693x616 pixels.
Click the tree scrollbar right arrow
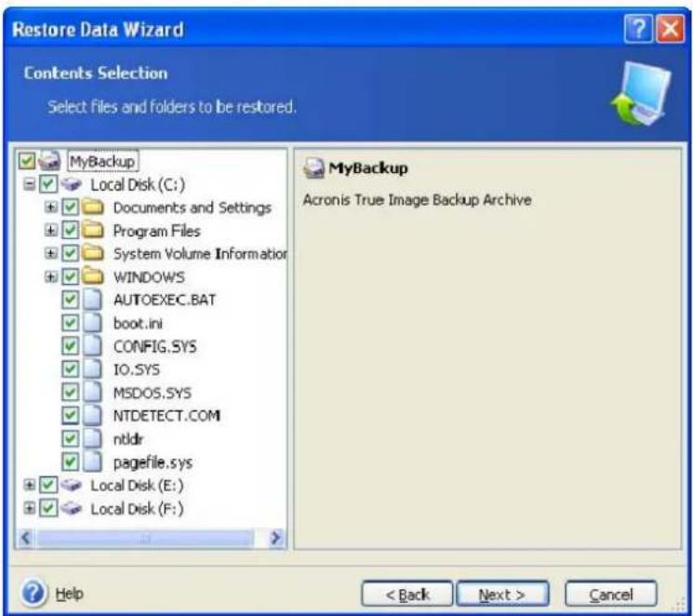pos(275,538)
